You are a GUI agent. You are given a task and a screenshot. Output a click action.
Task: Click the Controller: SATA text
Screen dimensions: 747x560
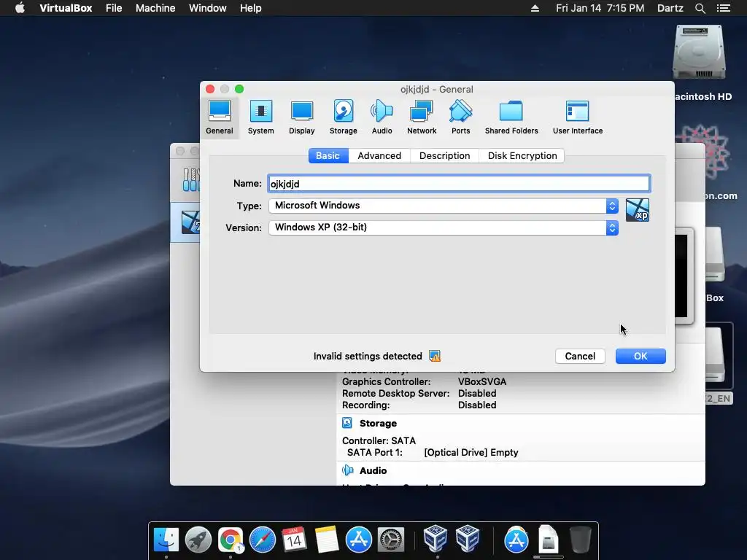tap(379, 440)
